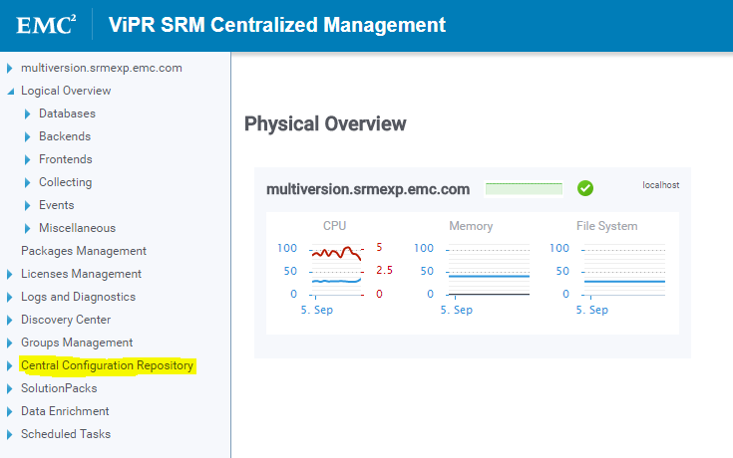Click the CPU chart label

coord(335,226)
